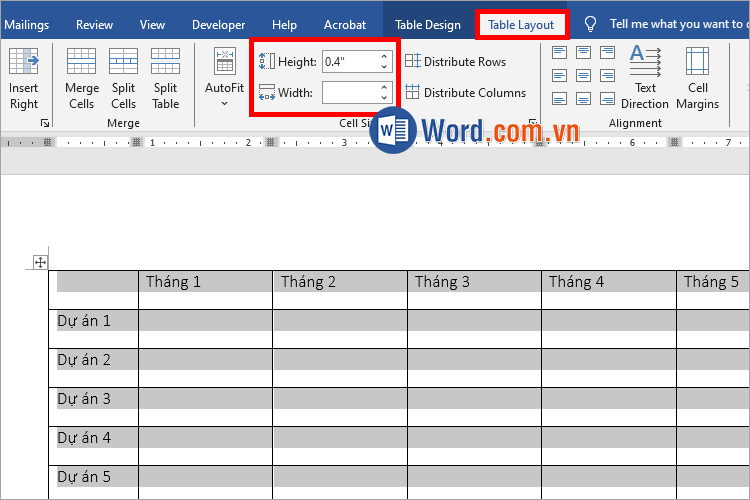Click the table move handle
The image size is (750, 500).
[40, 262]
